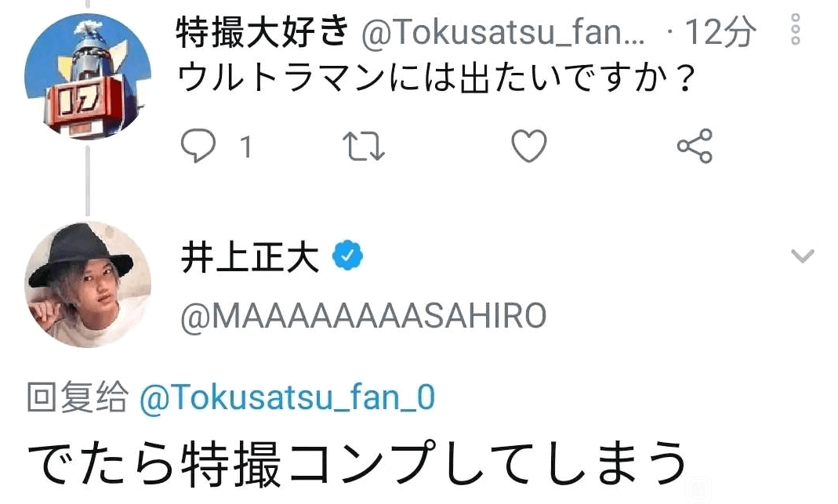
Task: Click the 回复给 reply indicator label
Action: 74,396
